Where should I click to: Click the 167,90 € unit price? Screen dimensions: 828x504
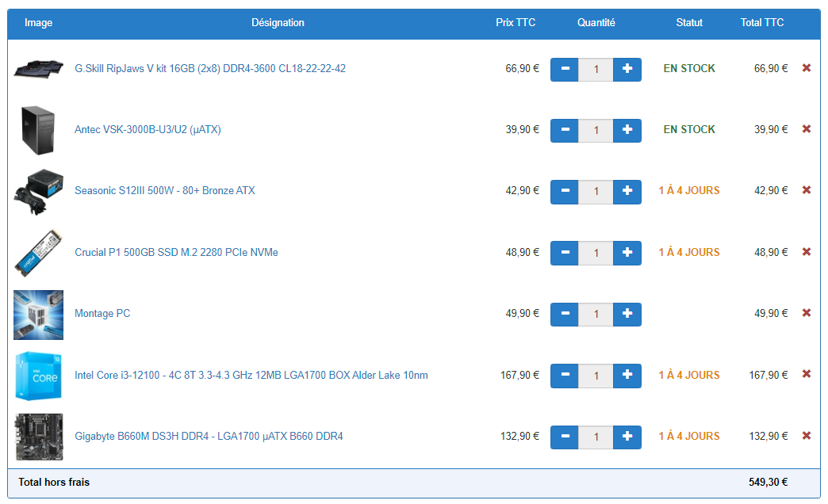tap(519, 376)
